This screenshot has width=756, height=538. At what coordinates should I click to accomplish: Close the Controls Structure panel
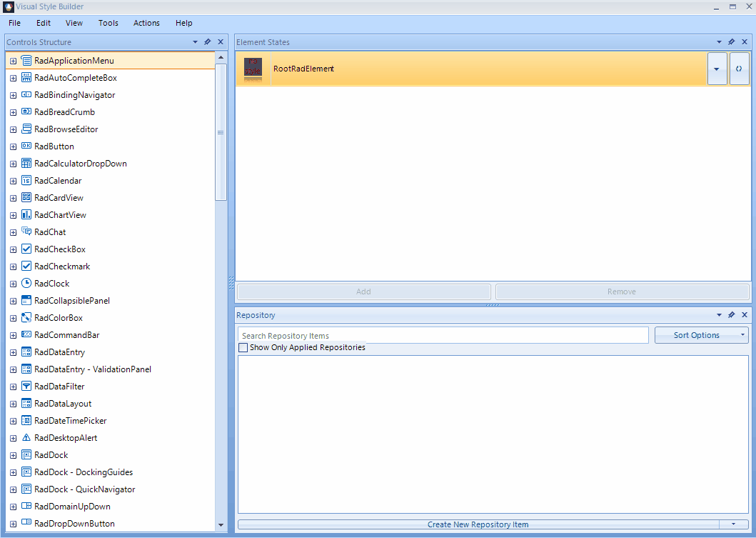(x=221, y=42)
